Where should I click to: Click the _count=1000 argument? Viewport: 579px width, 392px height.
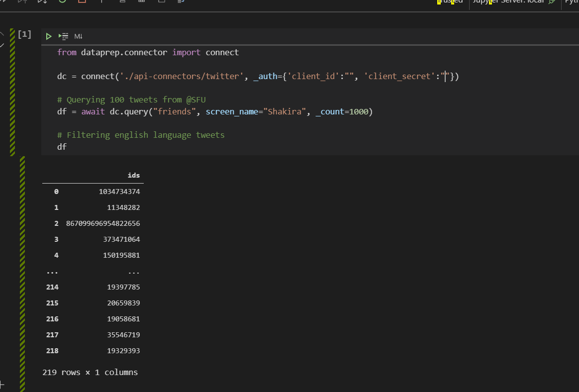point(342,111)
